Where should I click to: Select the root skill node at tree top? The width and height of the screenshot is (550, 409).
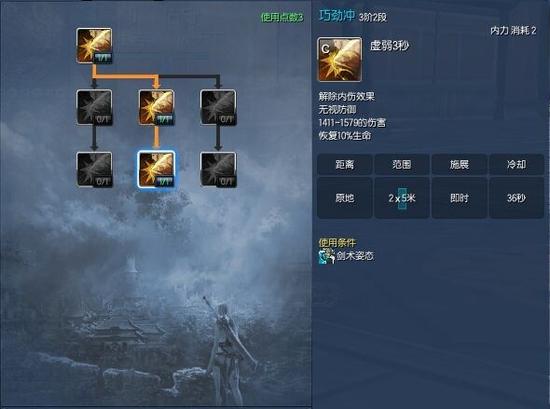94,46
